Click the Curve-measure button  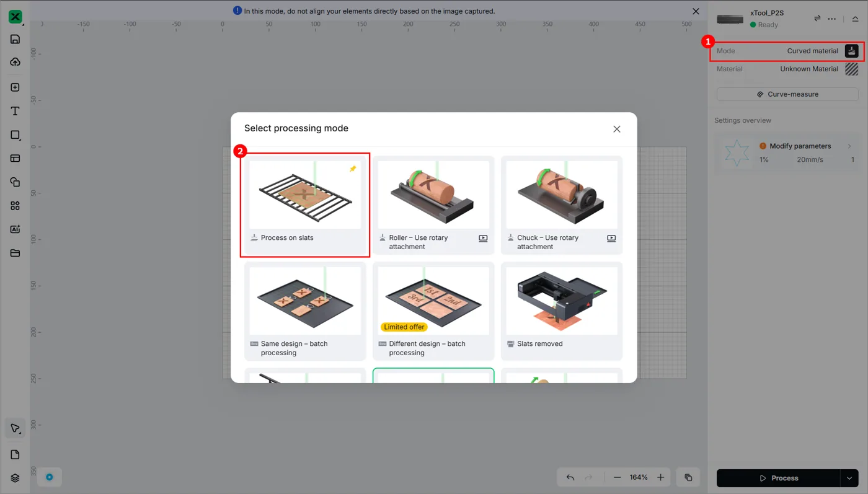click(x=787, y=94)
